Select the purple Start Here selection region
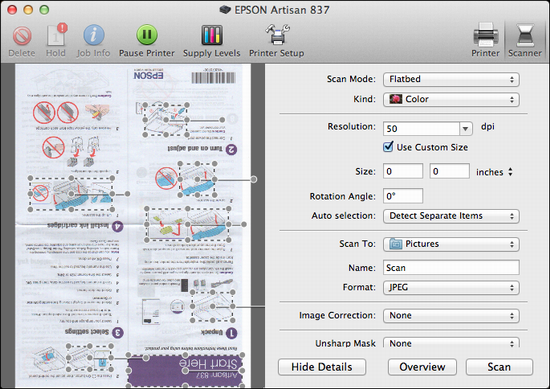 [185, 371]
